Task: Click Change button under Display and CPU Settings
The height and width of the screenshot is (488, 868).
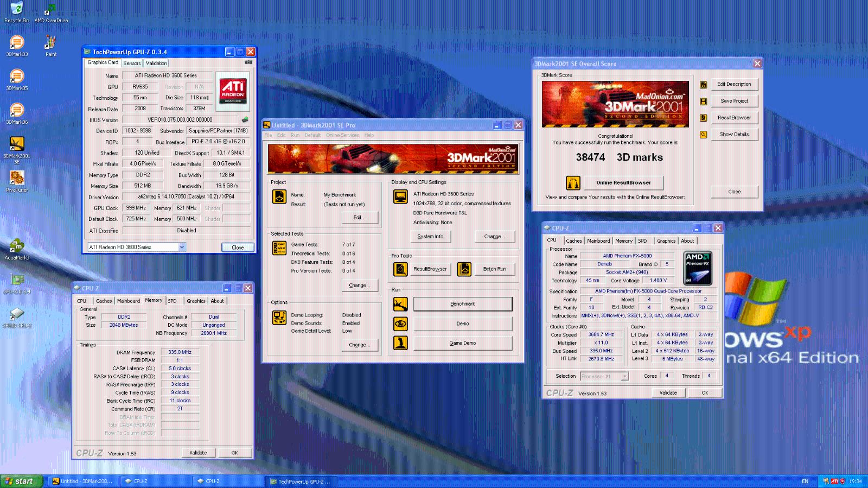Action: (x=494, y=237)
